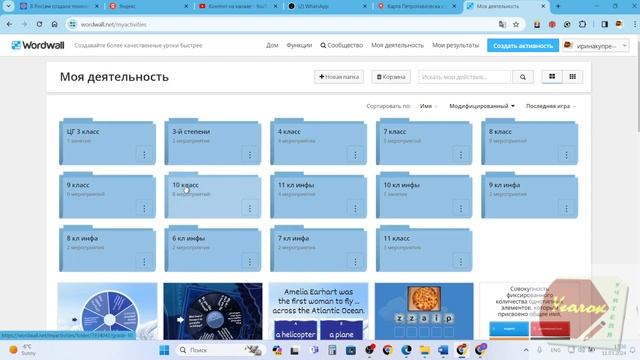Image resolution: width=640 pixels, height=360 pixels.
Task: Open the translate page icon
Action: 502,24
